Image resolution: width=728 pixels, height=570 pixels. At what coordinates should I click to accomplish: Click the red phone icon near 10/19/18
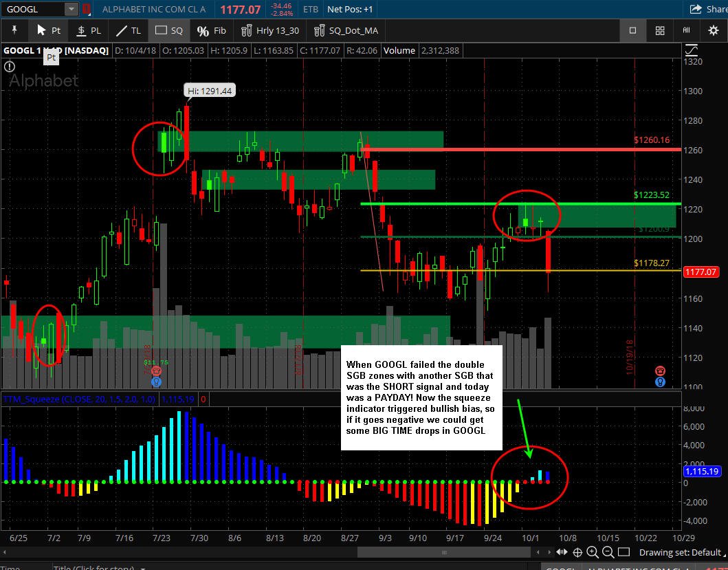pyautogui.click(x=660, y=371)
